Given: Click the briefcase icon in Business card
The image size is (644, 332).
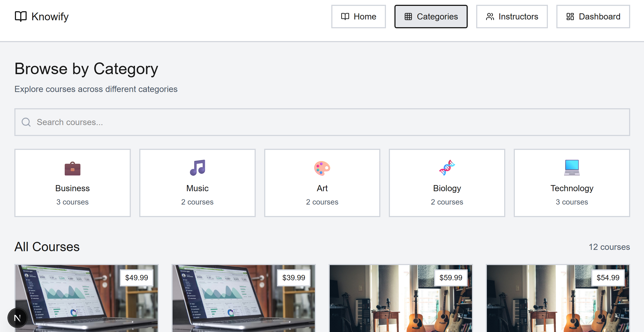Looking at the screenshot, I should (72, 168).
